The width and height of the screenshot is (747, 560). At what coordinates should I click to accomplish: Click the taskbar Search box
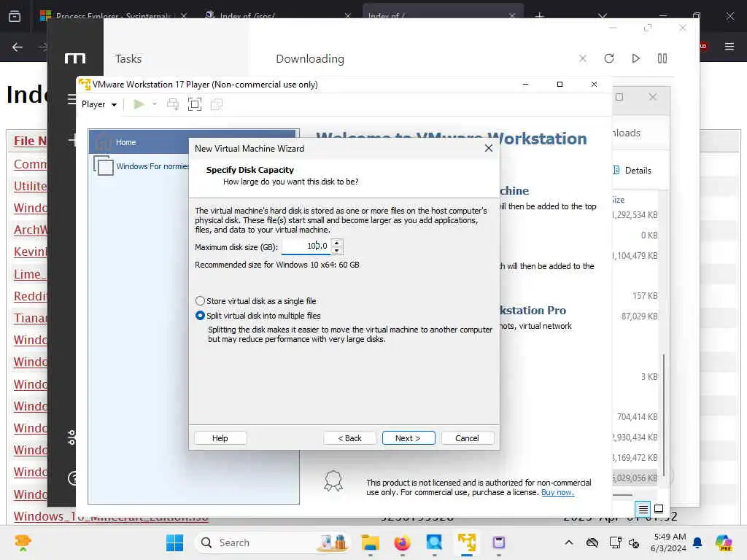coord(273,542)
